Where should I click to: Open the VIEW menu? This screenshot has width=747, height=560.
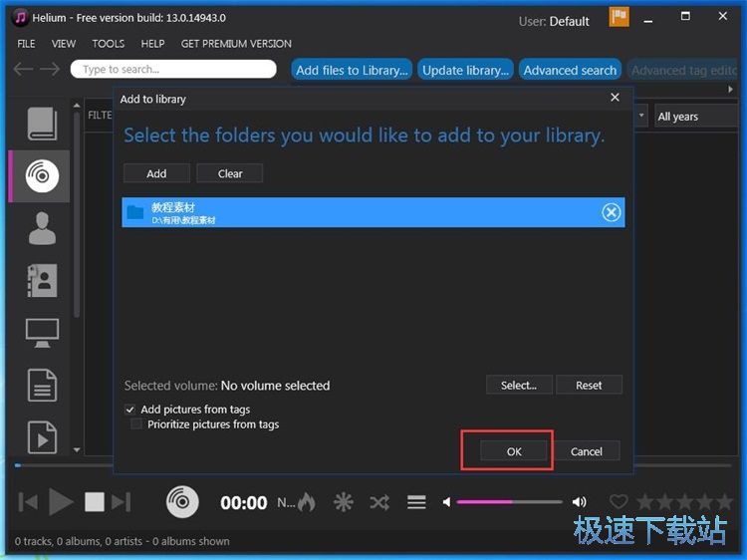click(x=64, y=44)
